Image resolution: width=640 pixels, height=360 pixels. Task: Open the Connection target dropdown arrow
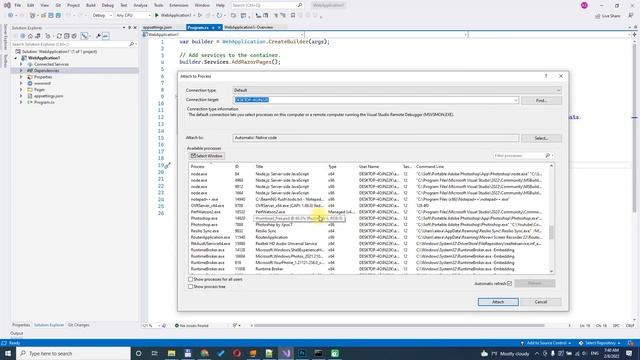(516, 100)
